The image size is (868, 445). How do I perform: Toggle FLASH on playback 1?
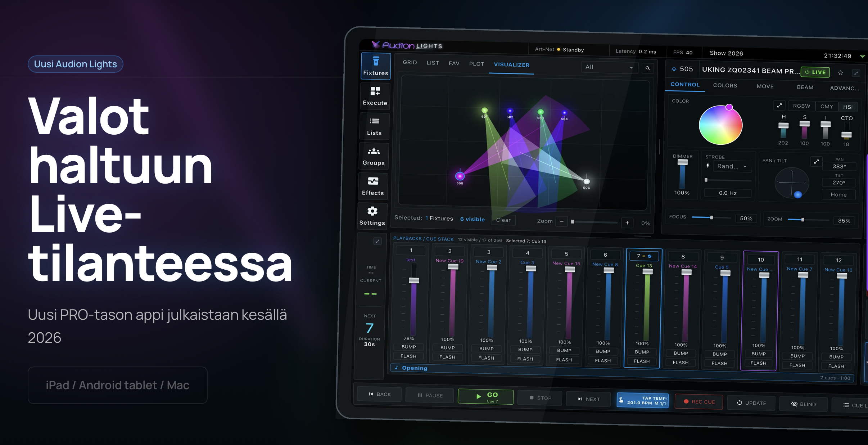point(408,356)
